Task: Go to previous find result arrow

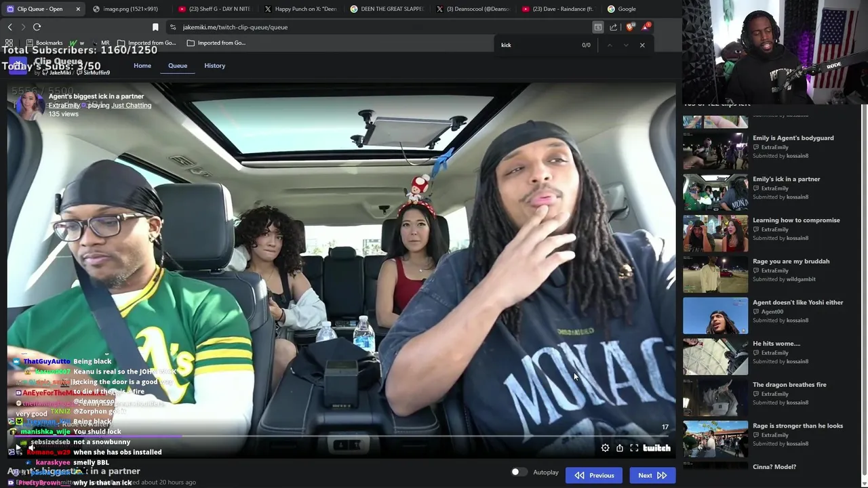Action: (x=609, y=45)
